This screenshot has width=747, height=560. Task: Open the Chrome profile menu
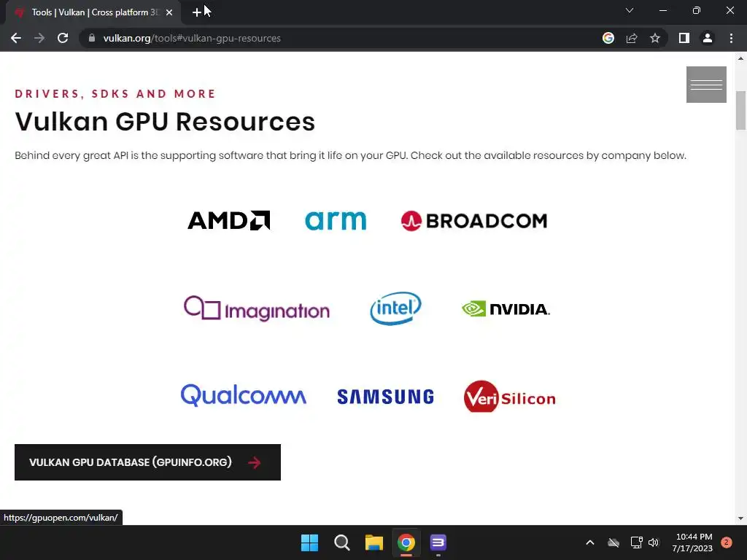(x=708, y=38)
